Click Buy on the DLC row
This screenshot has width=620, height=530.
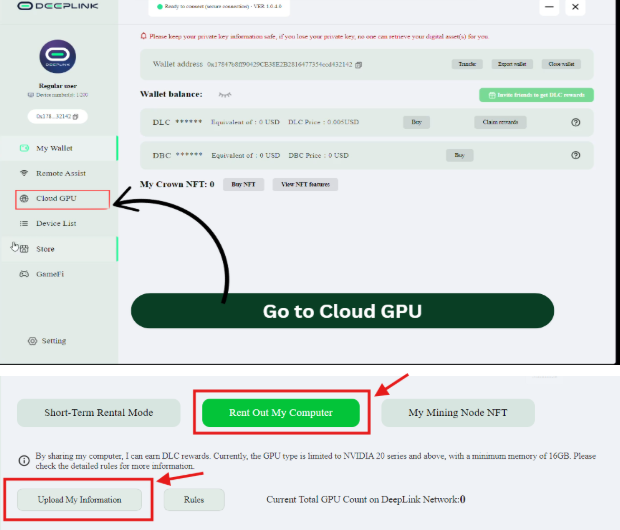416,122
